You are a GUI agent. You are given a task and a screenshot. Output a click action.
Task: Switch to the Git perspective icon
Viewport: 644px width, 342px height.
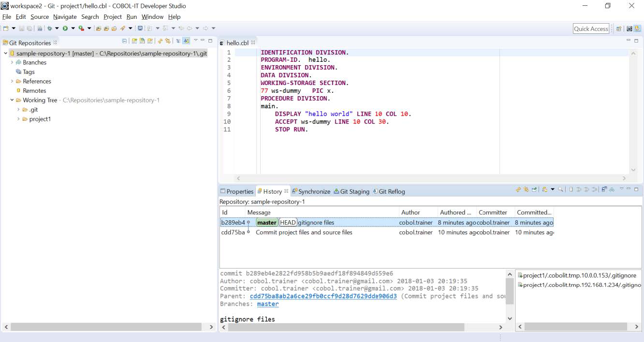[638, 29]
